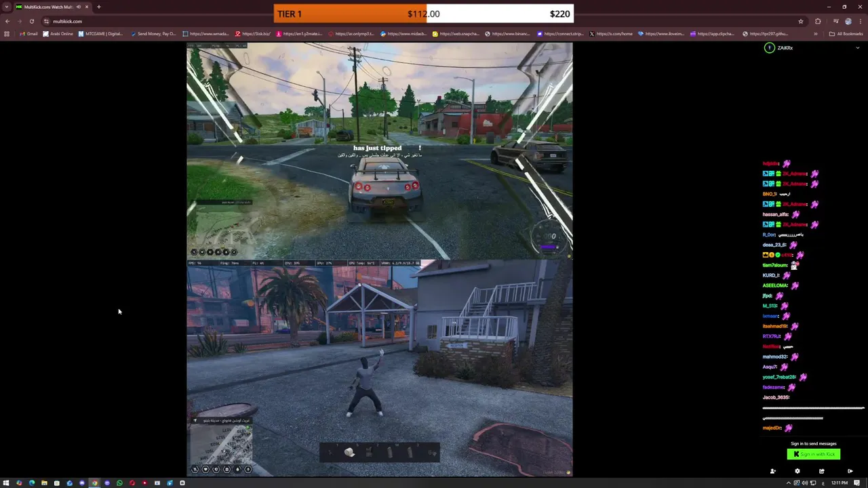Click the Jacob_3635 chat username
Viewport: 868px width, 488px height.
[776, 397]
